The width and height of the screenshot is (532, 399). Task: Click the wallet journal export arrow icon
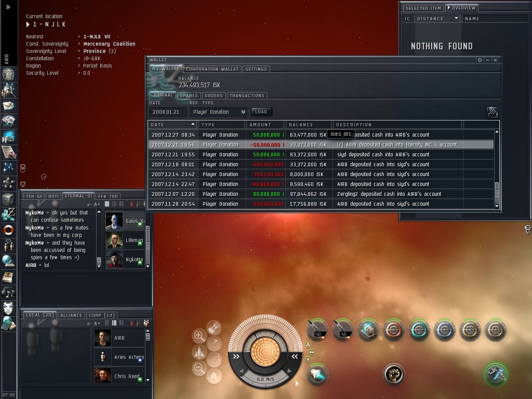tap(493, 112)
